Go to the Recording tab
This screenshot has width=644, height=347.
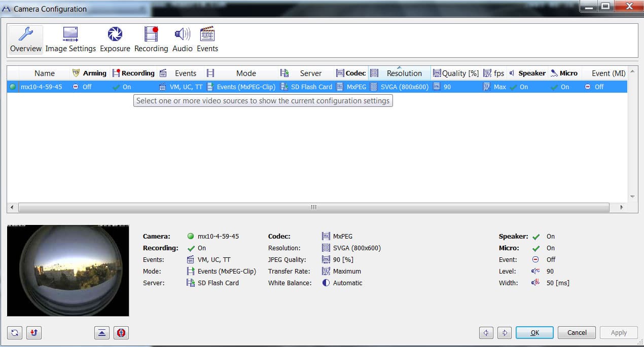coord(151,40)
